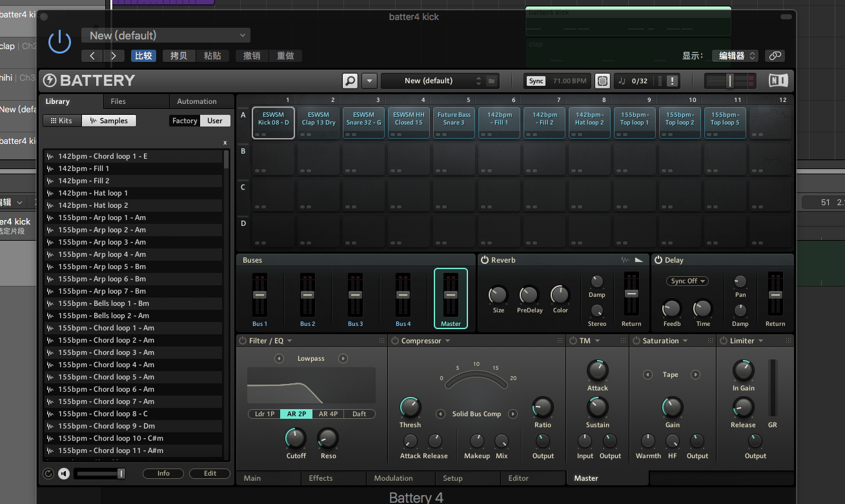
Task: Click the reverb algorithmic shape icon
Action: point(639,260)
